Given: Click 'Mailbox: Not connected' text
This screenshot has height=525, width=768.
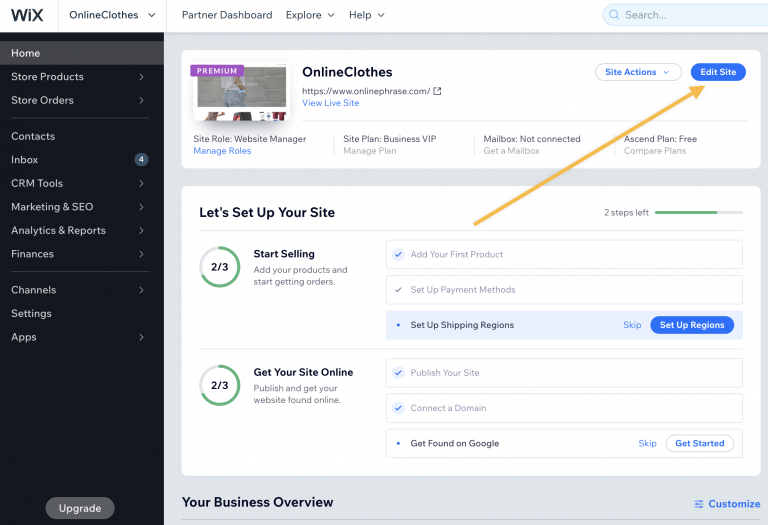Looking at the screenshot, I should 532,139.
